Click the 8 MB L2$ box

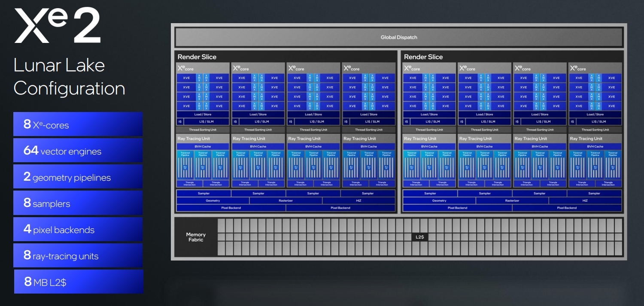(x=79, y=282)
